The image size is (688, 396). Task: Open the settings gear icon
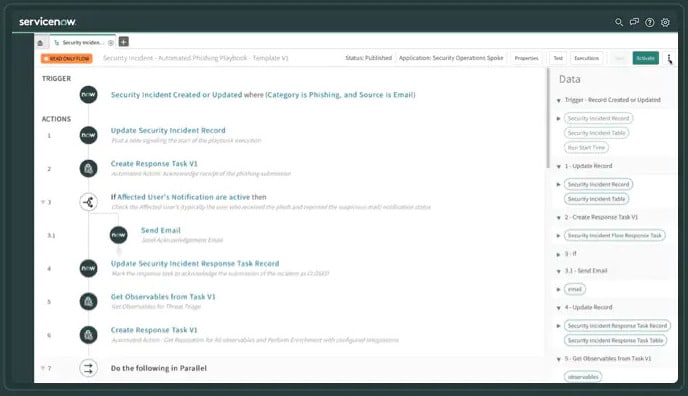pyautogui.click(x=665, y=22)
